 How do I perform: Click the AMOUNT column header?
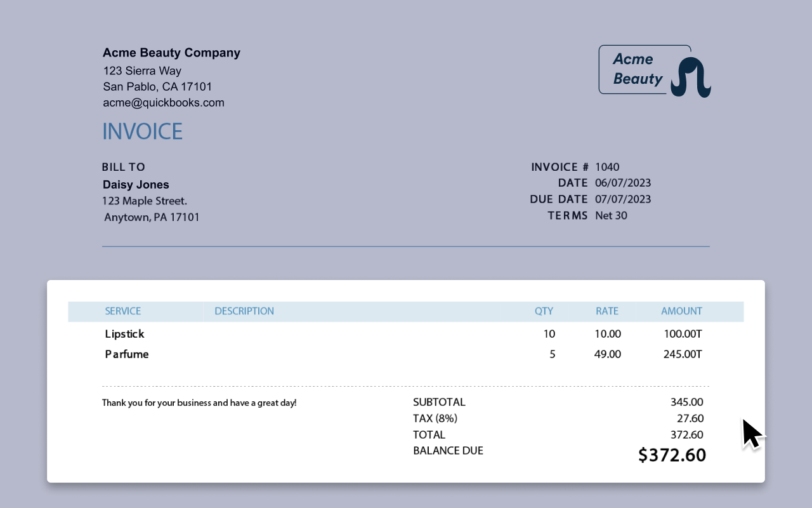click(x=681, y=311)
